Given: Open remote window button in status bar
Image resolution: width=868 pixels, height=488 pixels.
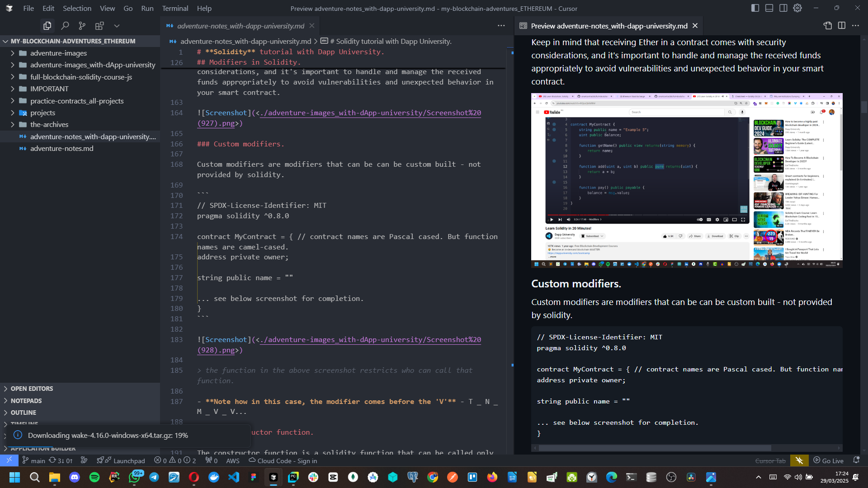Looking at the screenshot, I should tap(9, 460).
